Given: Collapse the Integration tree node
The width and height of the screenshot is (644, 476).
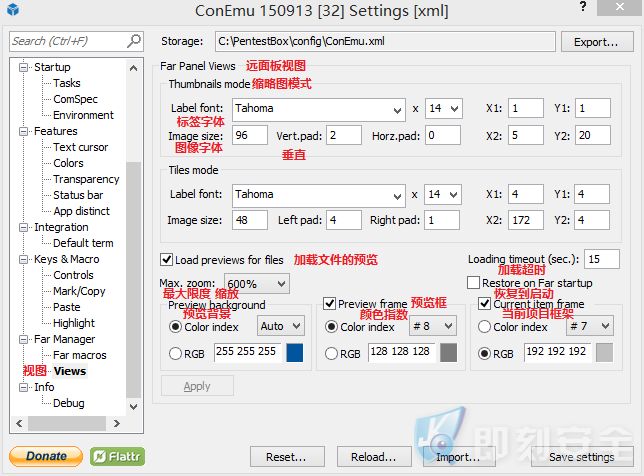Looking at the screenshot, I should tap(24, 227).
